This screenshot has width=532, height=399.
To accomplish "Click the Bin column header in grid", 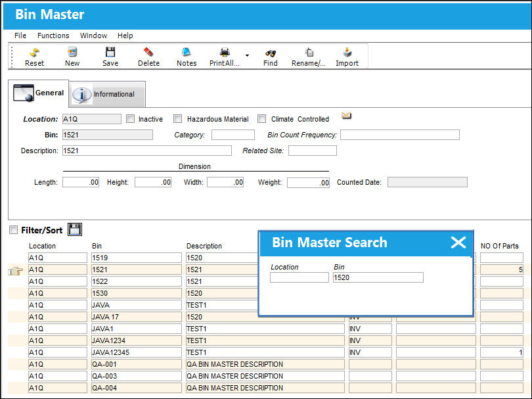I will [x=97, y=246].
